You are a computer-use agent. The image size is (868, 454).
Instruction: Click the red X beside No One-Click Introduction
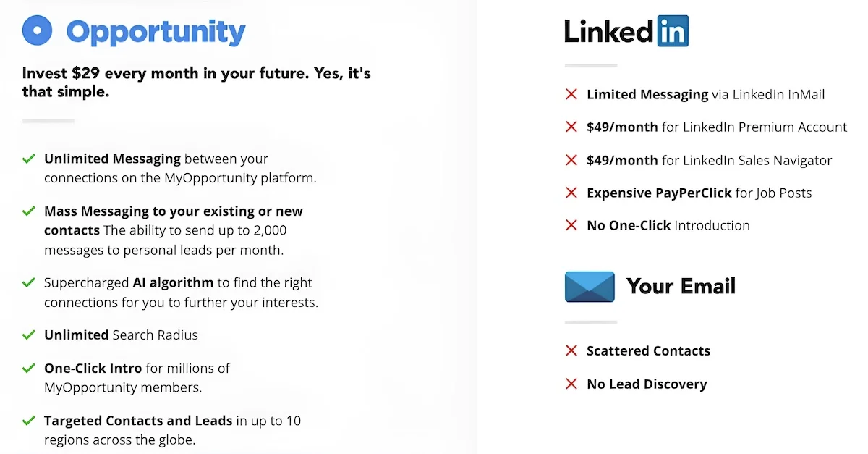coord(571,225)
